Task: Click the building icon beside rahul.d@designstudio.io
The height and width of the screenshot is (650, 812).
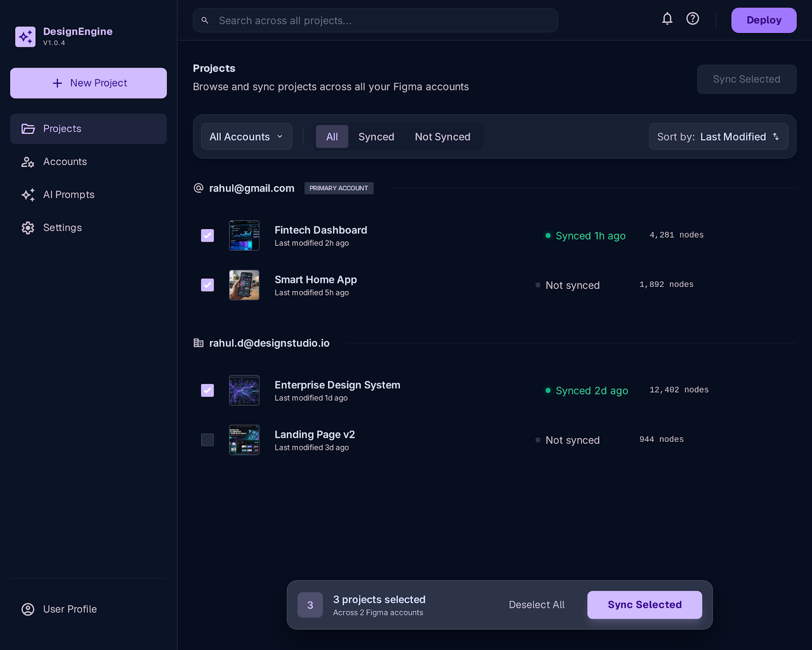Action: 198,343
